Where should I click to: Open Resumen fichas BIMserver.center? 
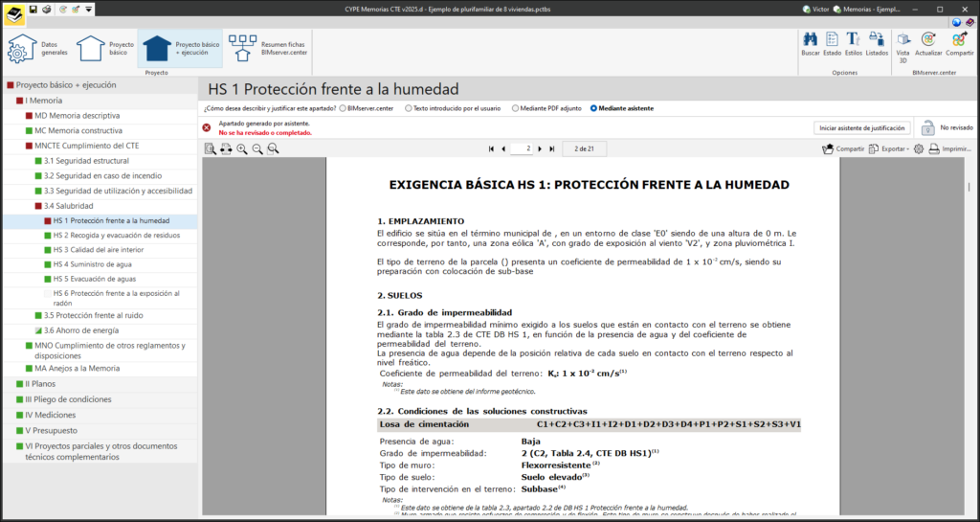(268, 49)
